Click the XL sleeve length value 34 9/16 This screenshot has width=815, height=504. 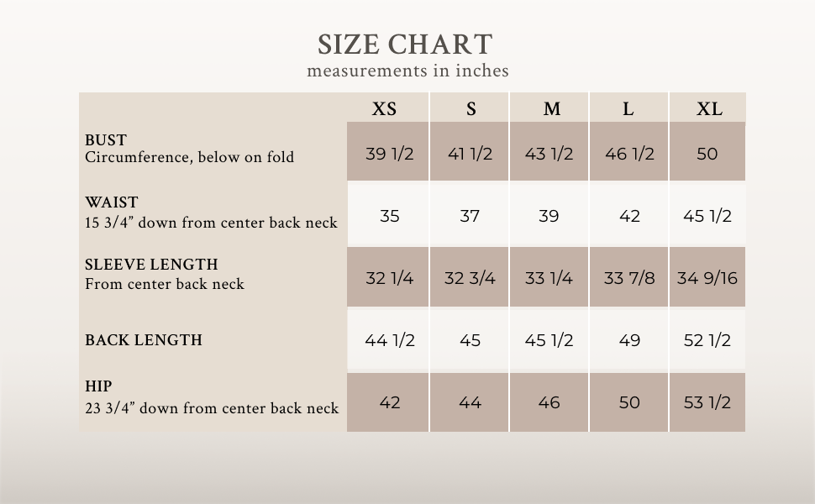coord(707,278)
